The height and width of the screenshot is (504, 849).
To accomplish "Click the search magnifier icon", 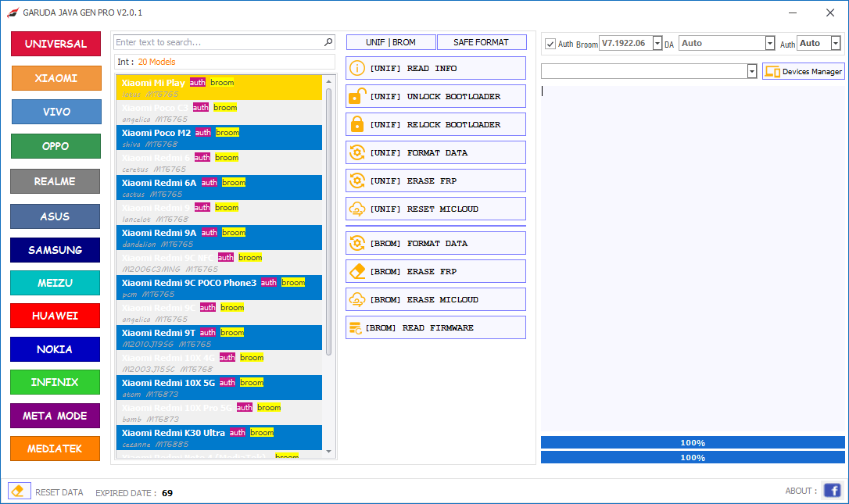I will point(328,42).
